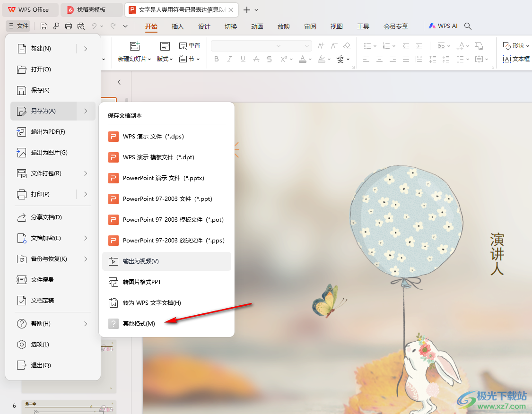Viewport: 532px width, 414px height.
Task: Click the Redo arrow icon
Action: [113, 26]
